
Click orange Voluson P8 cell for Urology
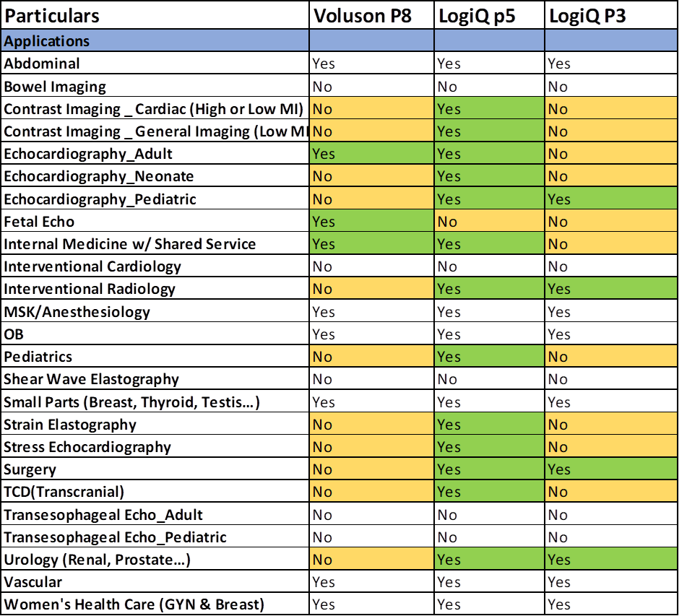[x=371, y=559]
